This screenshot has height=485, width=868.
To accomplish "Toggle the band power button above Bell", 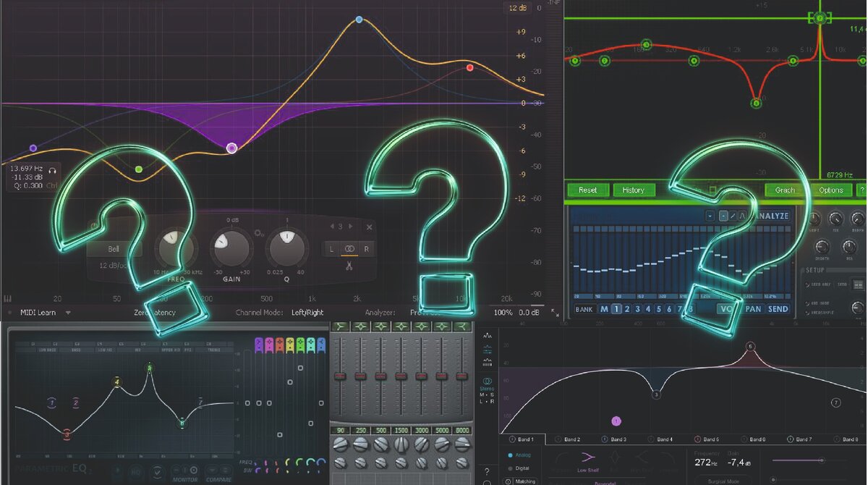I will (x=95, y=227).
